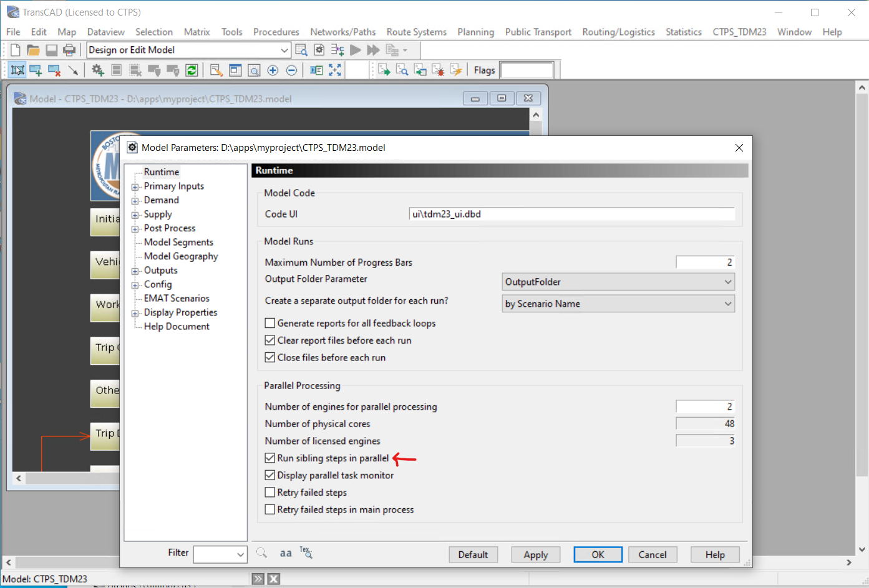This screenshot has height=588, width=869.
Task: Click the script with green arrow icon
Action: (x=384, y=70)
